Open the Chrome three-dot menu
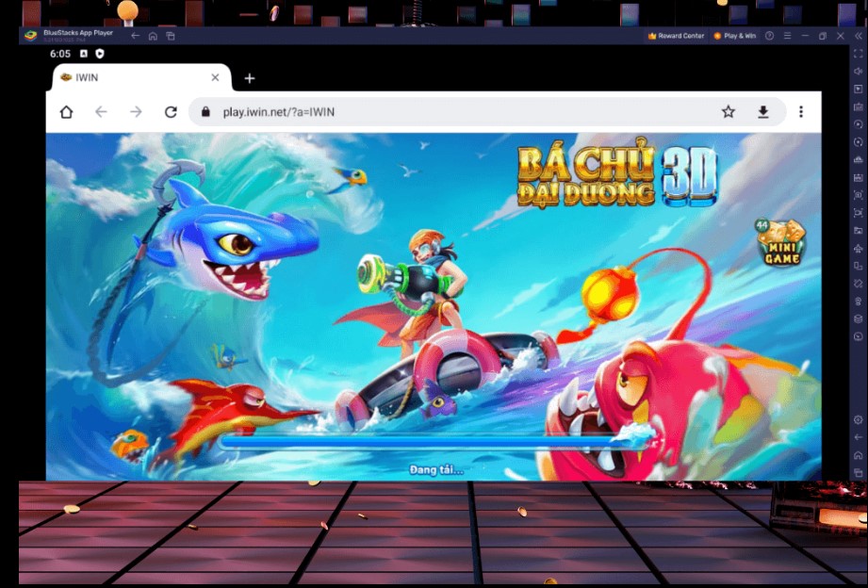Image resolution: width=868 pixels, height=588 pixels. click(x=800, y=111)
